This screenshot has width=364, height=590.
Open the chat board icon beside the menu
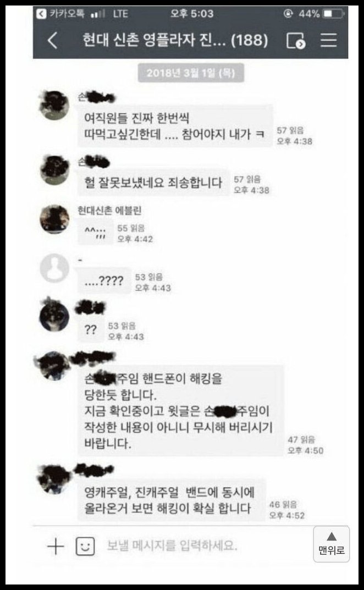coord(295,40)
